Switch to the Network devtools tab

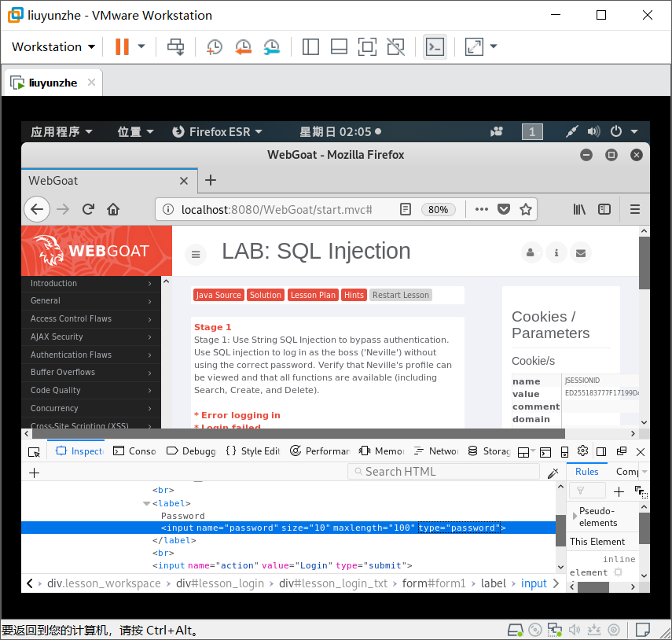click(436, 451)
